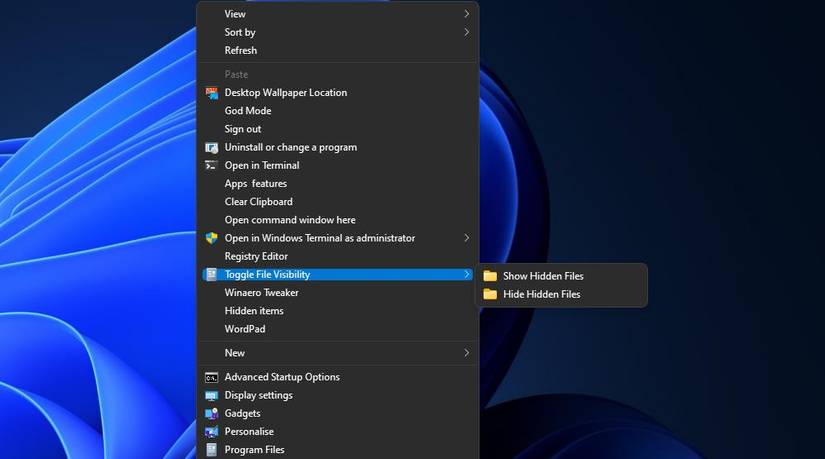Choose Sign out in the context menu
The height and width of the screenshot is (459, 825).
click(x=338, y=129)
